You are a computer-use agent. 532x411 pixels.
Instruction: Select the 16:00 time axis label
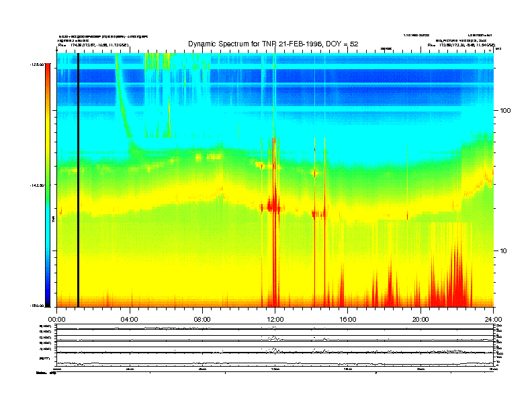tap(348, 320)
